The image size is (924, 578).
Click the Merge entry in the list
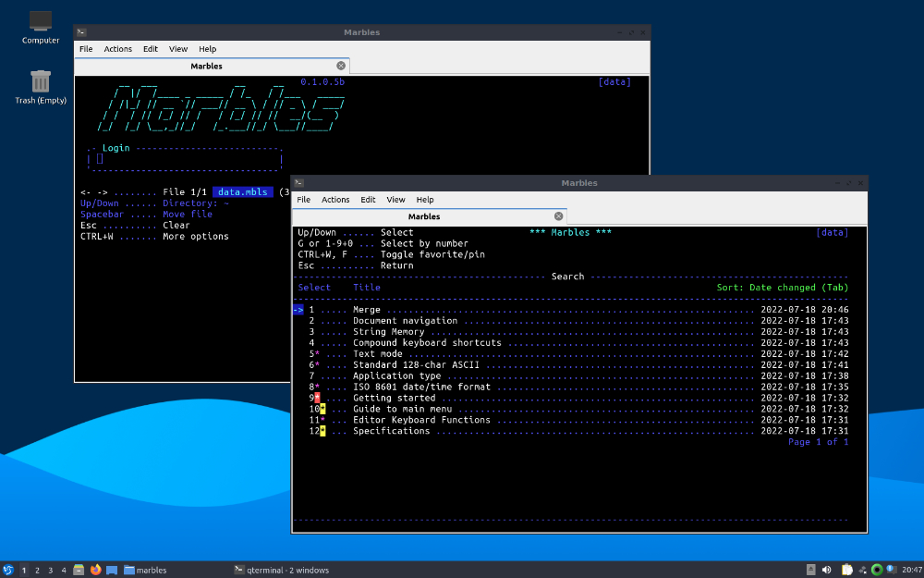point(367,310)
